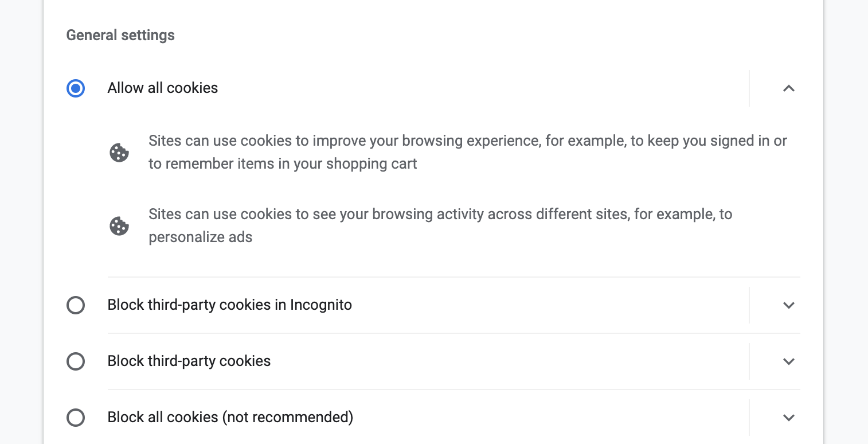868x444 pixels.
Task: Click the Block all cookies (not recommended) label
Action: pos(230,418)
